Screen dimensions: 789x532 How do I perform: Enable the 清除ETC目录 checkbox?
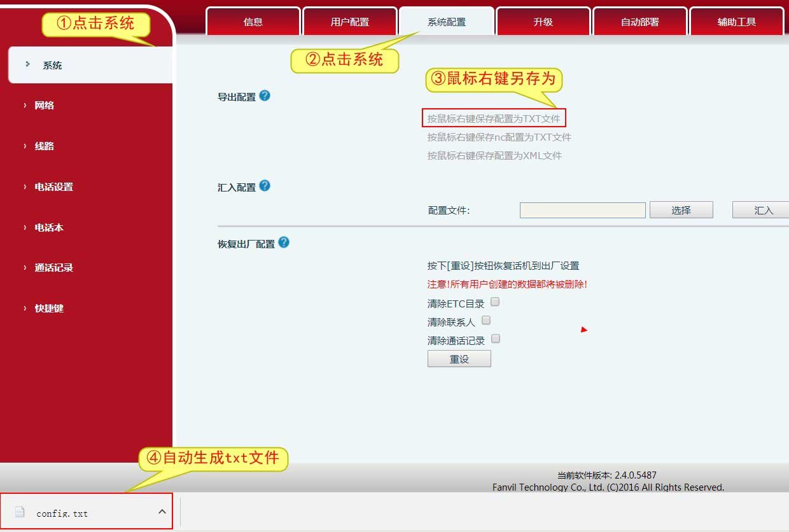pos(495,303)
